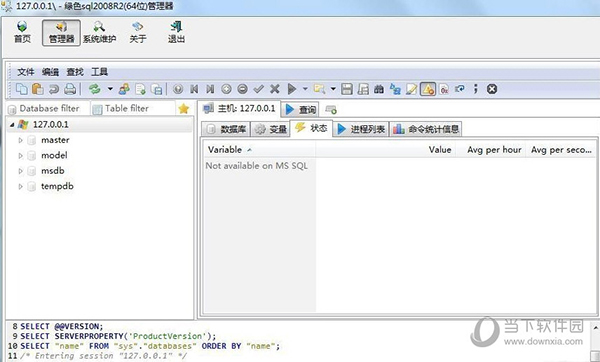Expand the master database node
Viewport: 600px width, 362px height.
point(21,140)
